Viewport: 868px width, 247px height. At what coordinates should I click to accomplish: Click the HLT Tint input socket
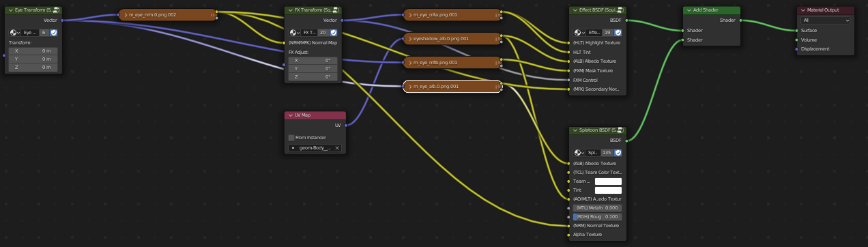(568, 52)
